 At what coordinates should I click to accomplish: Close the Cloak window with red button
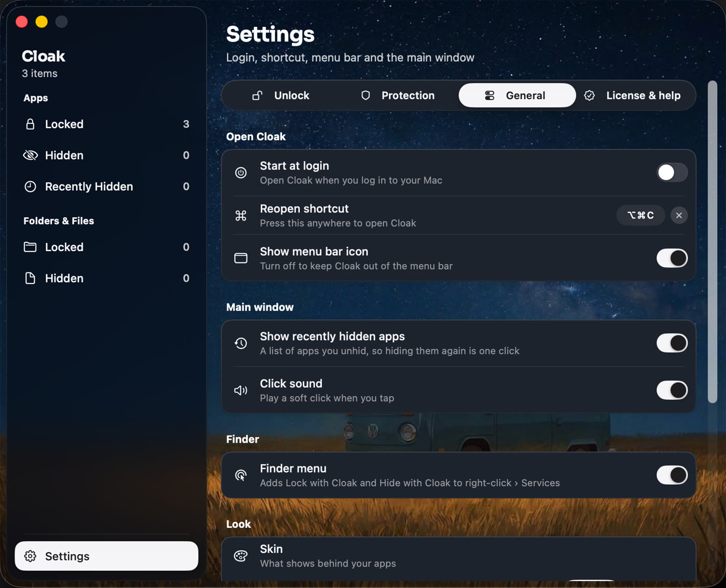tap(22, 21)
